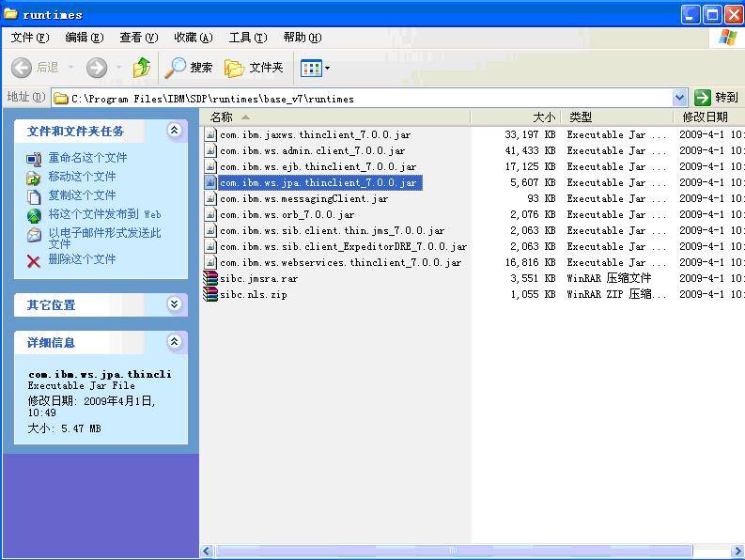
Task: Click the WinRAR 压缩文件 type cell
Action: pyautogui.click(x=609, y=278)
